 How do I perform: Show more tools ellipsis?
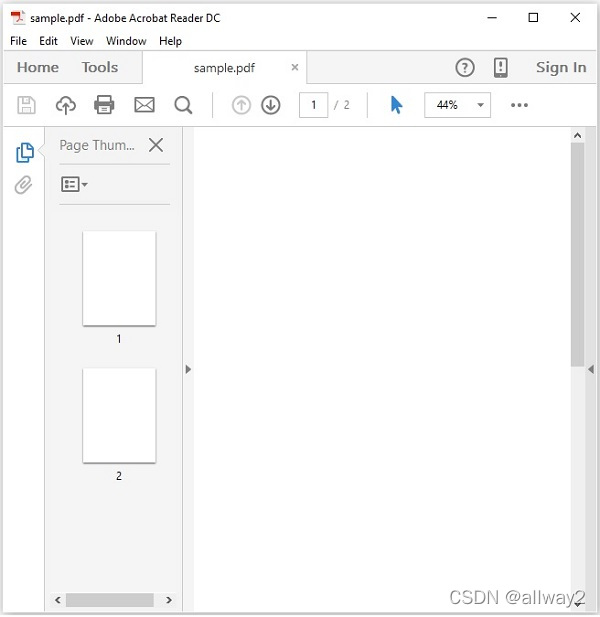coord(519,105)
